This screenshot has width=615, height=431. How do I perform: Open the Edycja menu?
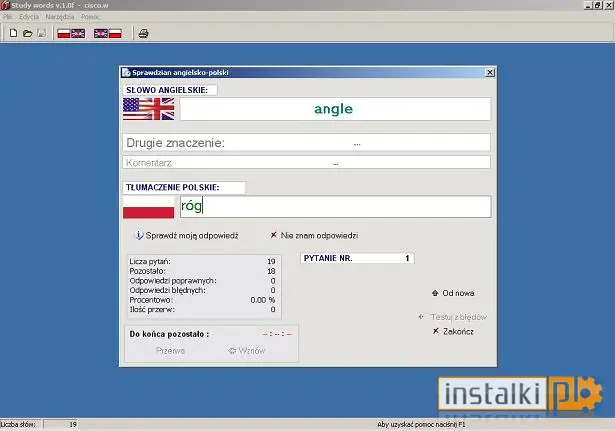(29, 17)
